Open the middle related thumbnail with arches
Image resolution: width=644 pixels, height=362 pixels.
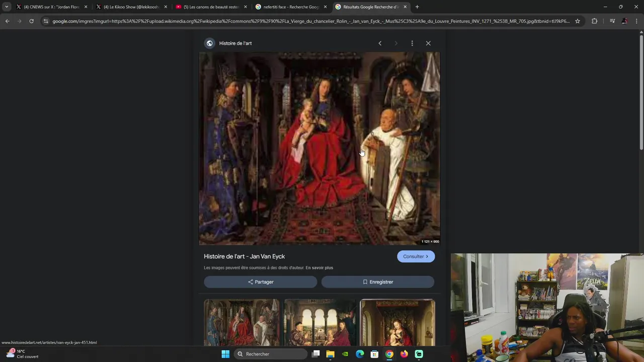click(319, 322)
